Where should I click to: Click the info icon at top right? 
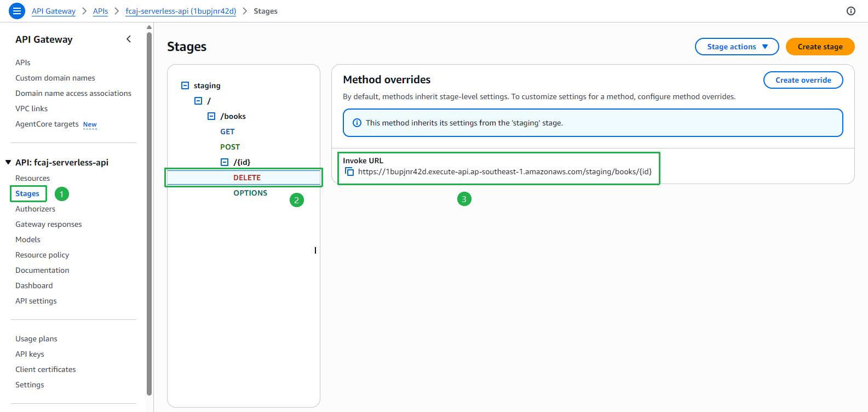851,11
